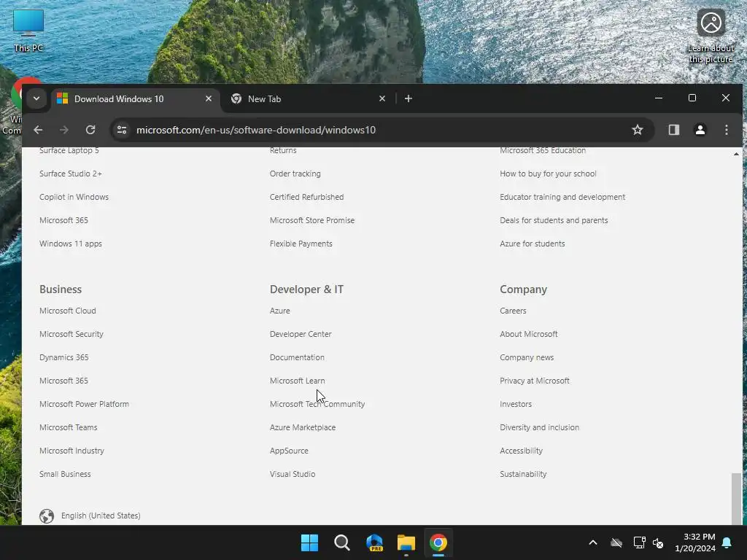
Task: Go to Order tracking
Action: 295,174
